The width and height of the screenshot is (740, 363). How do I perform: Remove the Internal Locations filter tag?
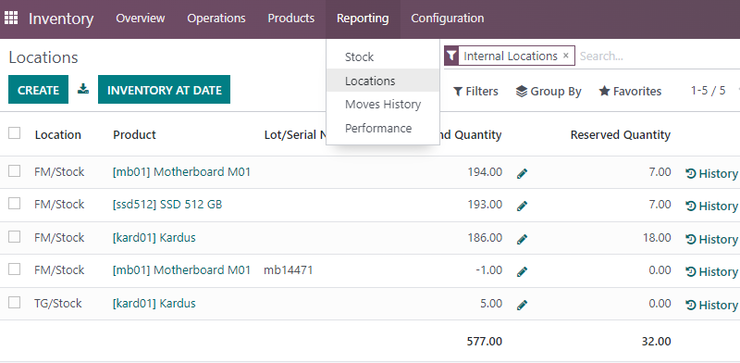coord(565,56)
